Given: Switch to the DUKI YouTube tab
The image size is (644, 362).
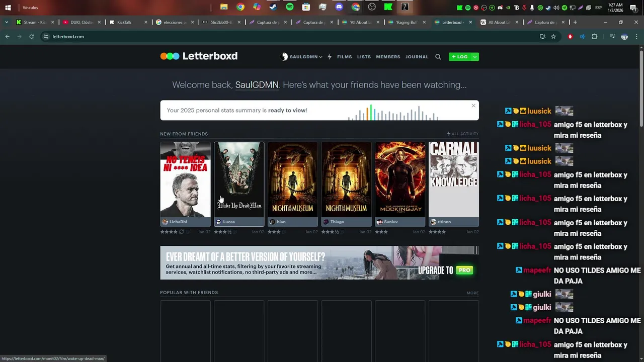Looking at the screenshot, I should [x=82, y=22].
